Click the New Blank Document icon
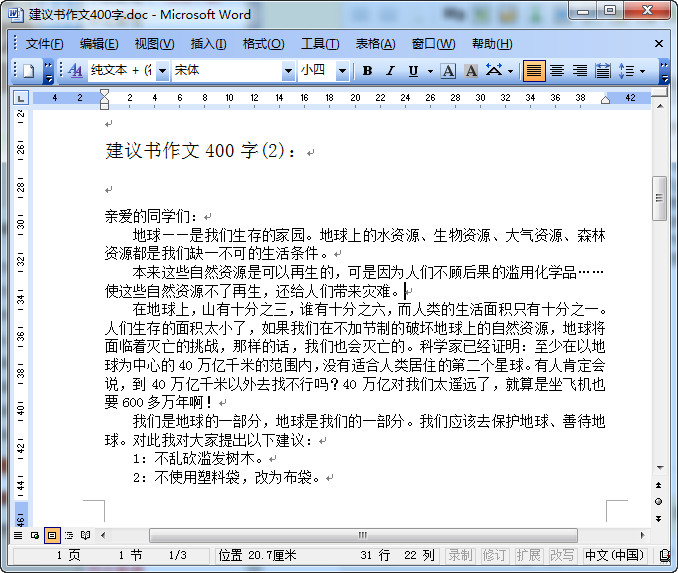This screenshot has height=573, width=678. [x=29, y=71]
